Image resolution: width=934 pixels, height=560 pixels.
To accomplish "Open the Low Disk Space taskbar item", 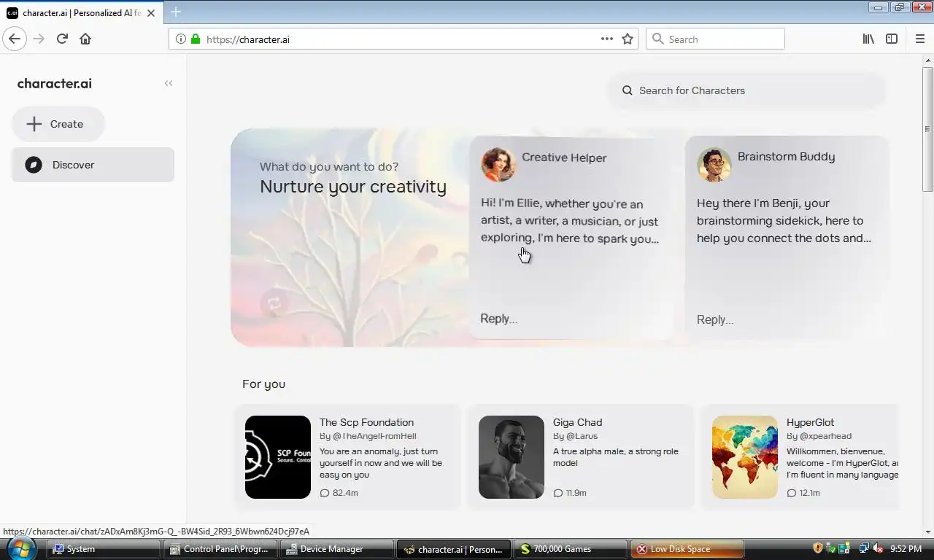I will pyautogui.click(x=687, y=549).
